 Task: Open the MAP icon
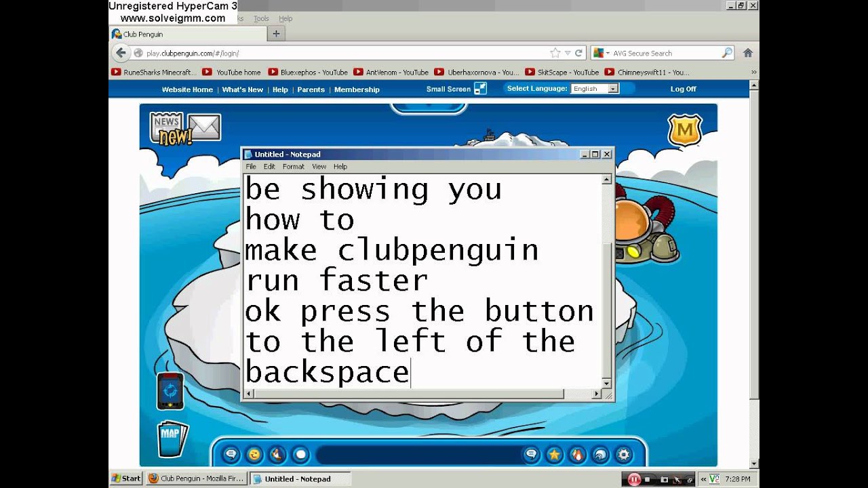click(x=172, y=440)
